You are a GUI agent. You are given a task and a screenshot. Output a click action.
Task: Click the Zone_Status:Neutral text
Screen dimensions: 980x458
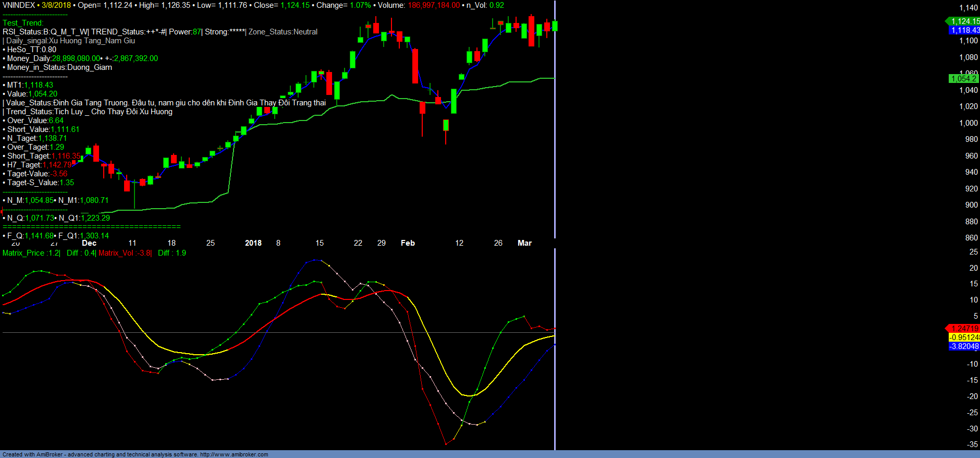pyautogui.click(x=283, y=32)
